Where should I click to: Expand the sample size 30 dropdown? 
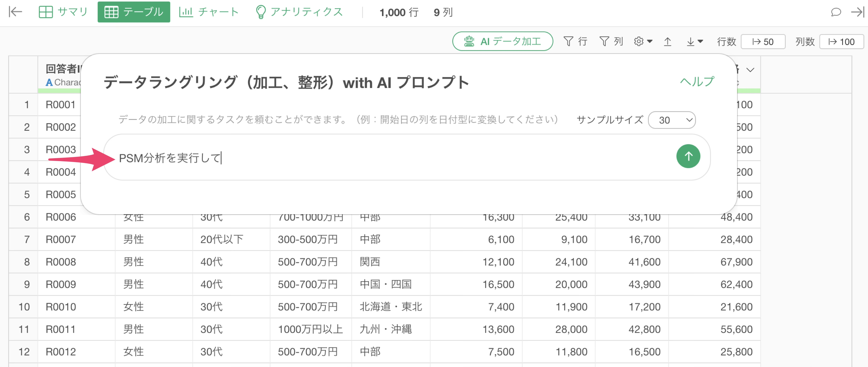pyautogui.click(x=672, y=120)
